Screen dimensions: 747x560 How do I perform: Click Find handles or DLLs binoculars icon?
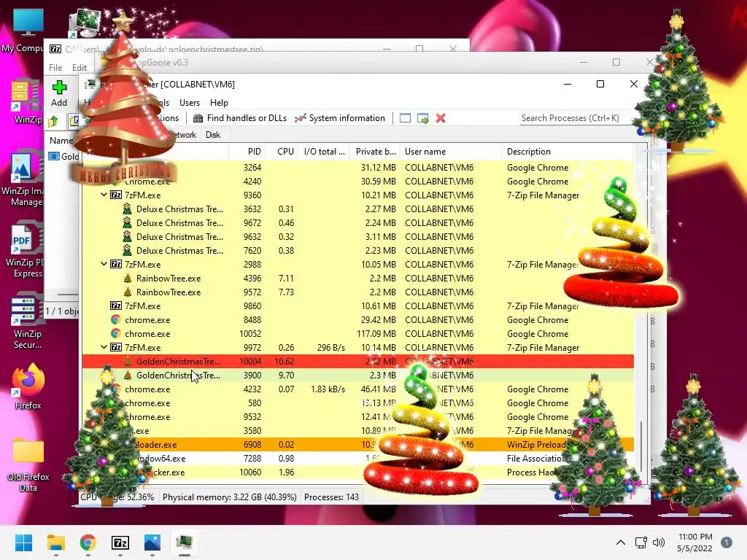click(x=198, y=118)
